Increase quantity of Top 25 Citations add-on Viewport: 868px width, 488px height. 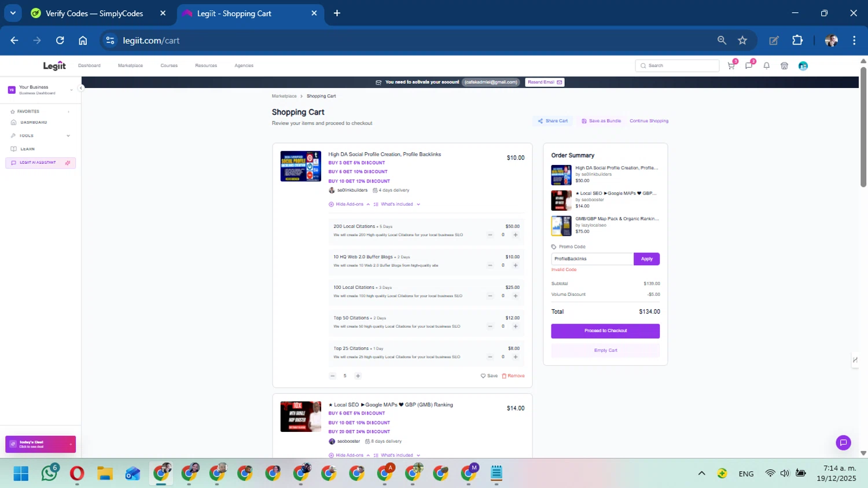[x=516, y=357]
